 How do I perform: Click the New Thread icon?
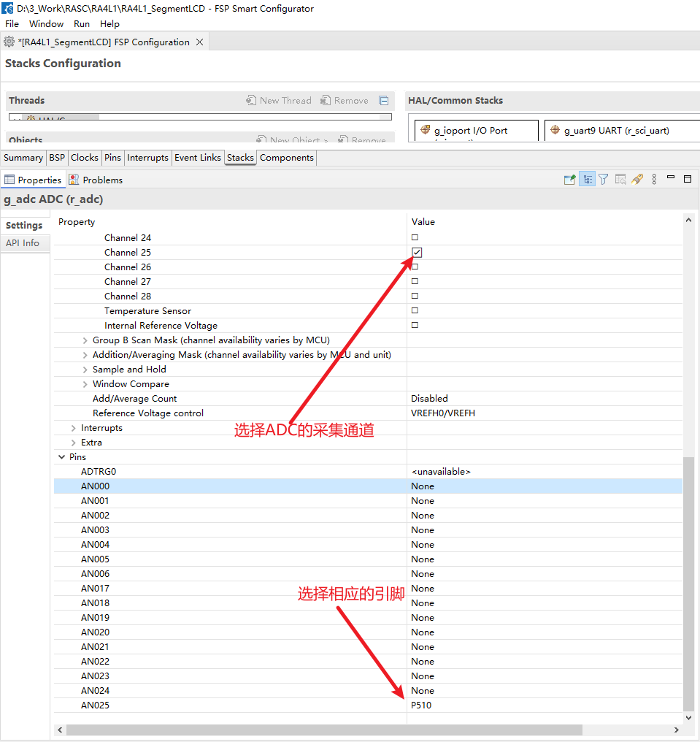tap(250, 100)
